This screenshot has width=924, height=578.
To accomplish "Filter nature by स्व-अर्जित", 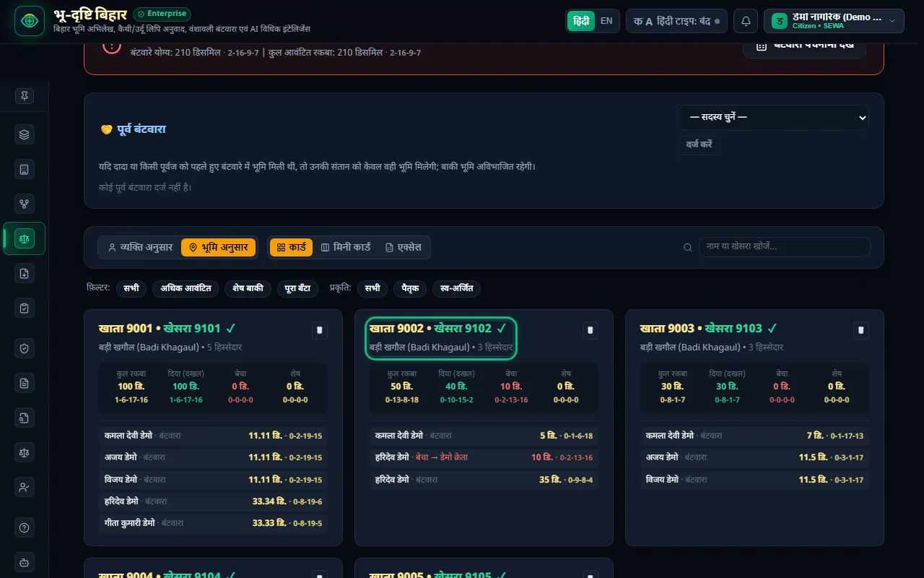I will point(456,288).
